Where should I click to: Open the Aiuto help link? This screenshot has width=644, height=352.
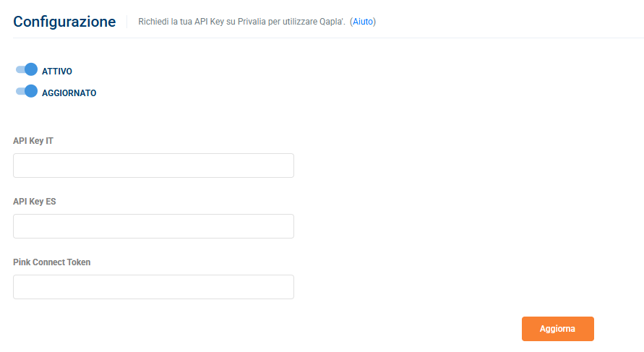pyautogui.click(x=363, y=22)
